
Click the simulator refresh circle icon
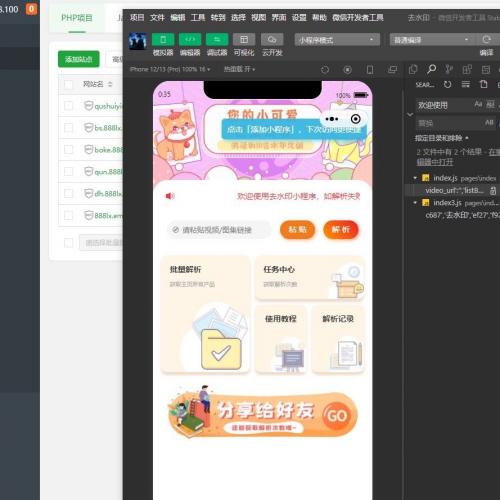click(x=325, y=70)
